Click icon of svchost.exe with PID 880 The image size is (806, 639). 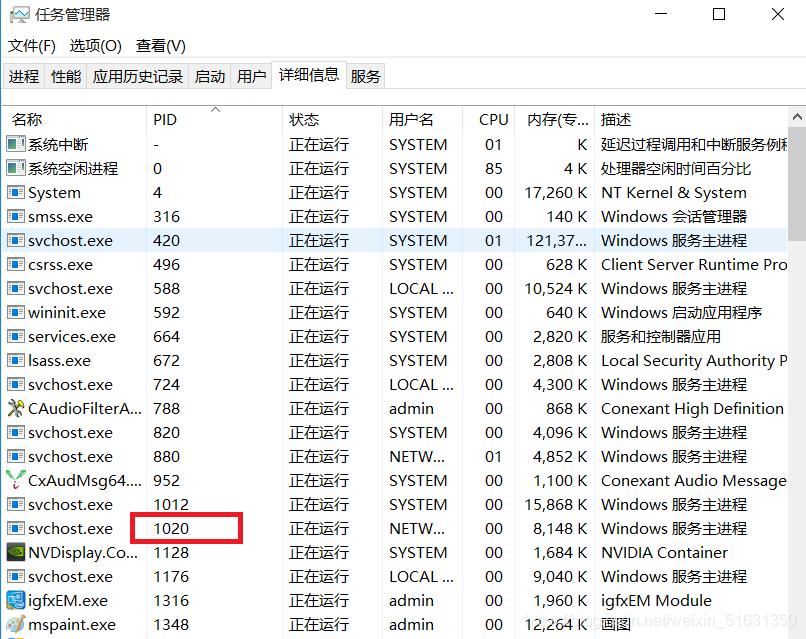pos(16,456)
